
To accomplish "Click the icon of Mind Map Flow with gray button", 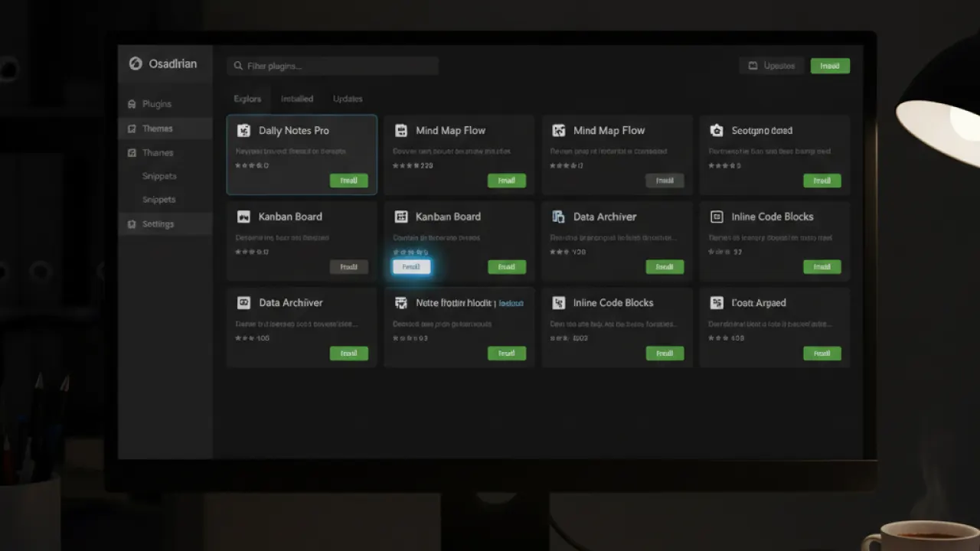I will [558, 131].
